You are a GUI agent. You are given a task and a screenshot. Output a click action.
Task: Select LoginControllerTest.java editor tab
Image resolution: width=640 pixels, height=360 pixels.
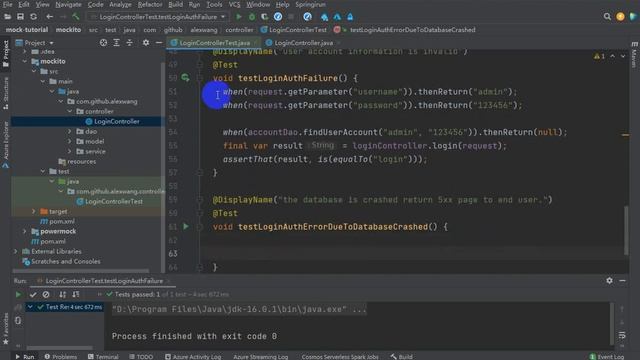(214, 42)
